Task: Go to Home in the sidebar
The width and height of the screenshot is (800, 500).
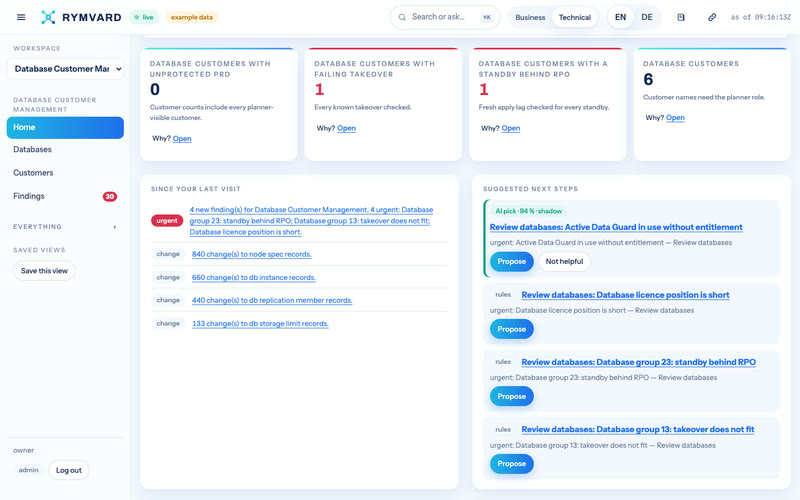Action: point(65,127)
